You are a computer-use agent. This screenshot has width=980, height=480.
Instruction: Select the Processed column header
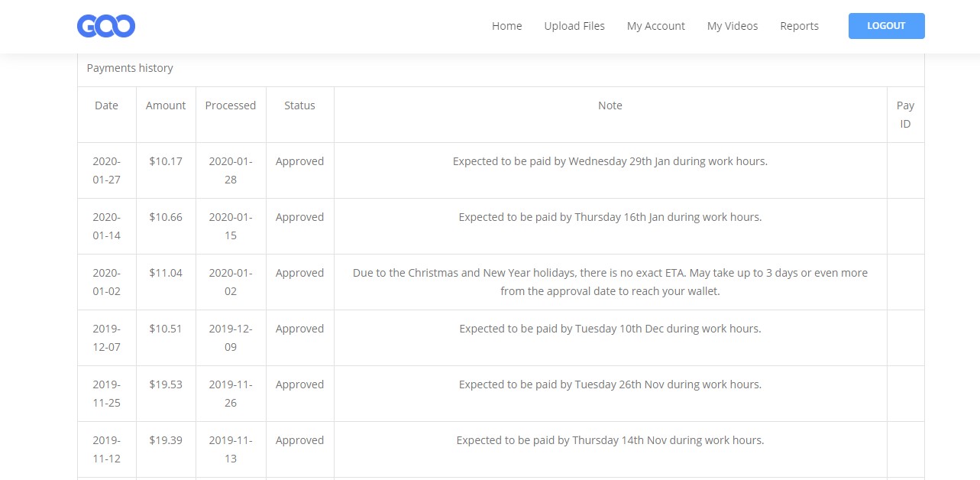click(230, 105)
